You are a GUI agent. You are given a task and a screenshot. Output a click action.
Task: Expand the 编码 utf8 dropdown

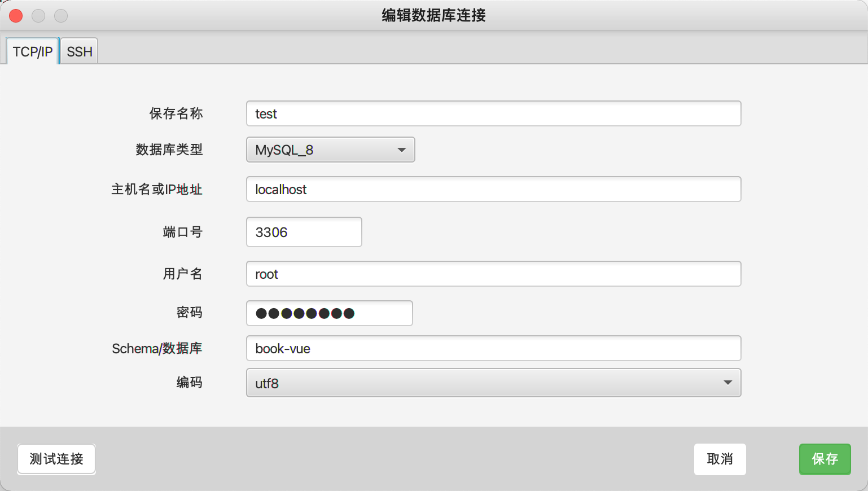[x=493, y=383]
